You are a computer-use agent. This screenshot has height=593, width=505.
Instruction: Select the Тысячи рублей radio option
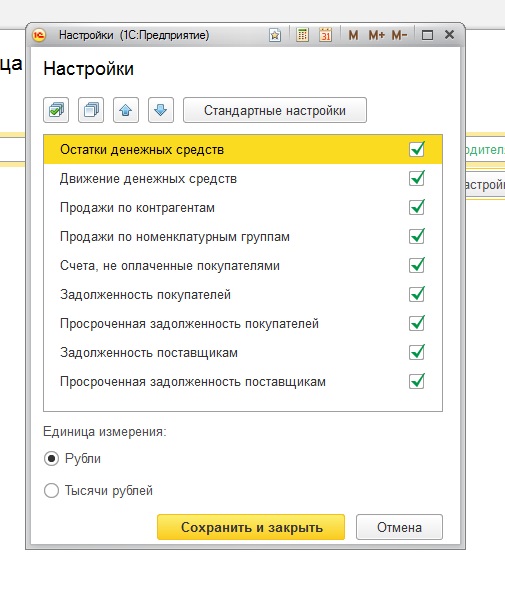tap(51, 491)
